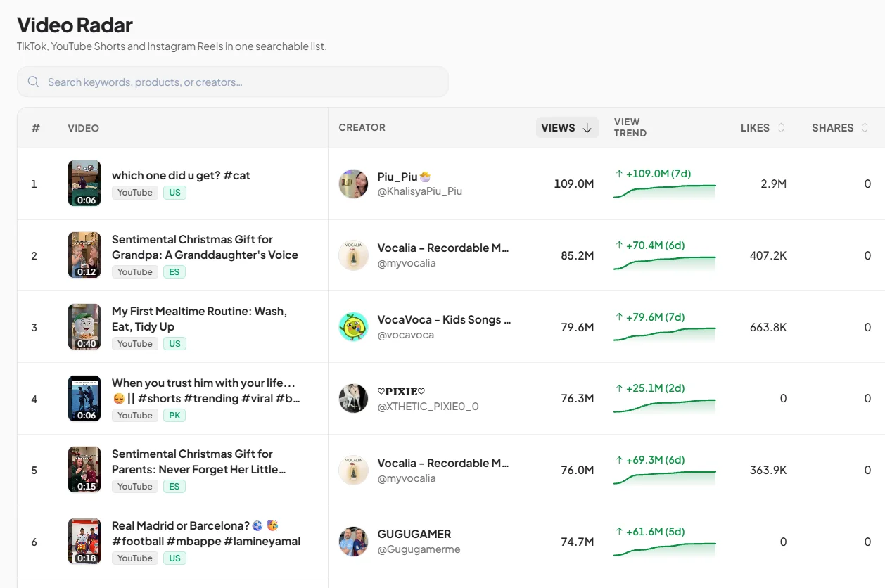This screenshot has width=885, height=588.
Task: Click the YouTube tag on the Mealtime Routine row
Action: [135, 344]
